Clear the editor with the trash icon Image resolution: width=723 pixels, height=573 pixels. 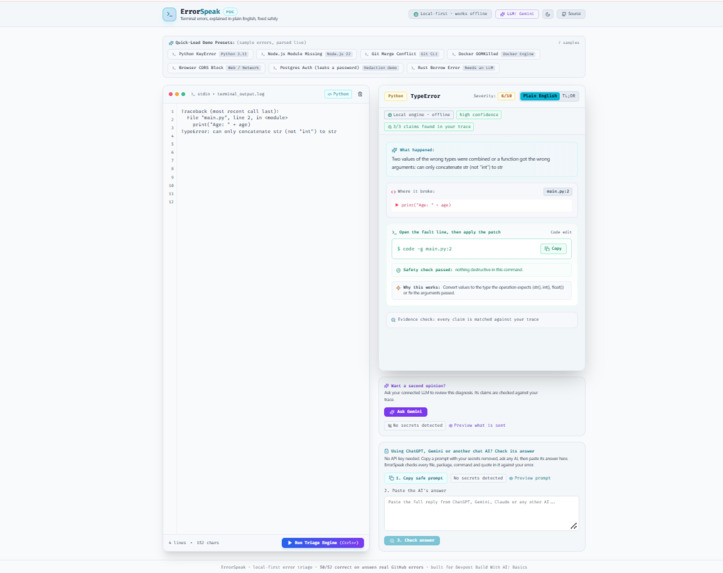coord(360,94)
